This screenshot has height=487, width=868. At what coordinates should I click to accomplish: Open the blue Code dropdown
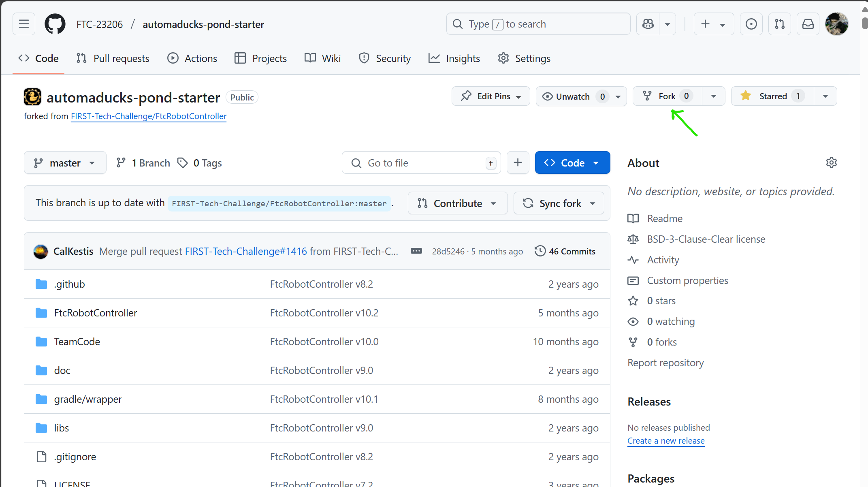[572, 163]
